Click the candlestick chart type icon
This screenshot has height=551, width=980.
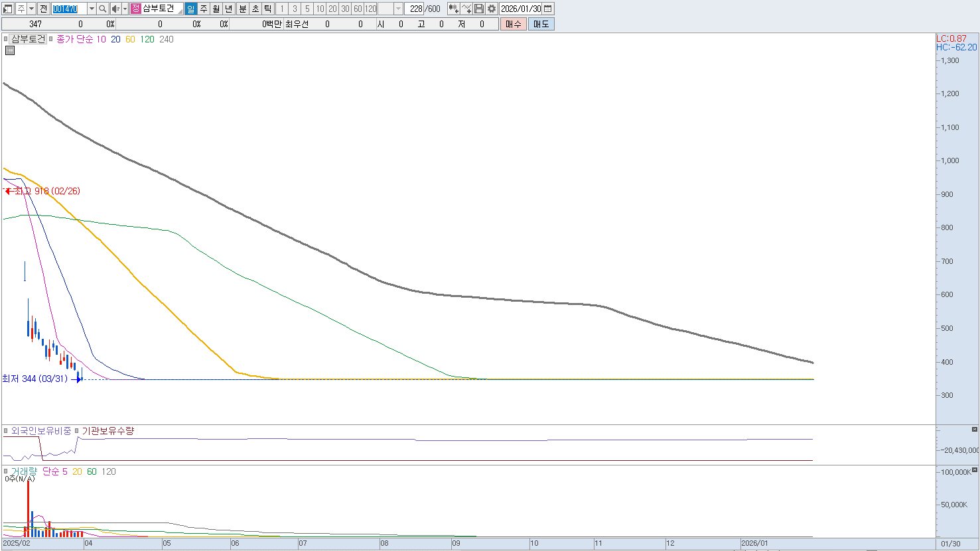point(454,9)
